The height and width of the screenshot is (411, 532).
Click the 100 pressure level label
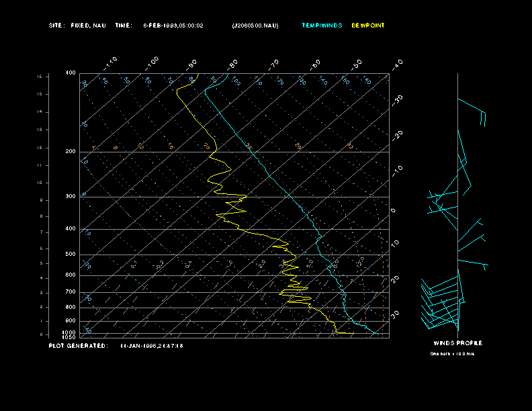[x=71, y=73]
